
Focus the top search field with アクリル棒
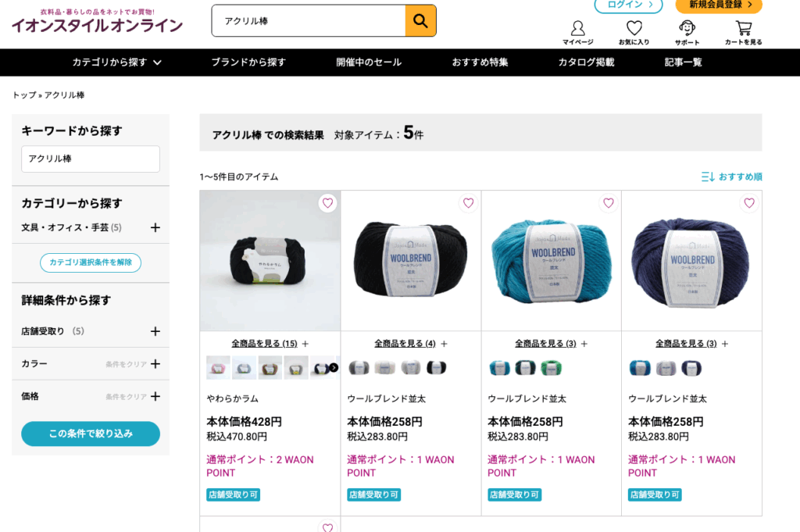(309, 21)
